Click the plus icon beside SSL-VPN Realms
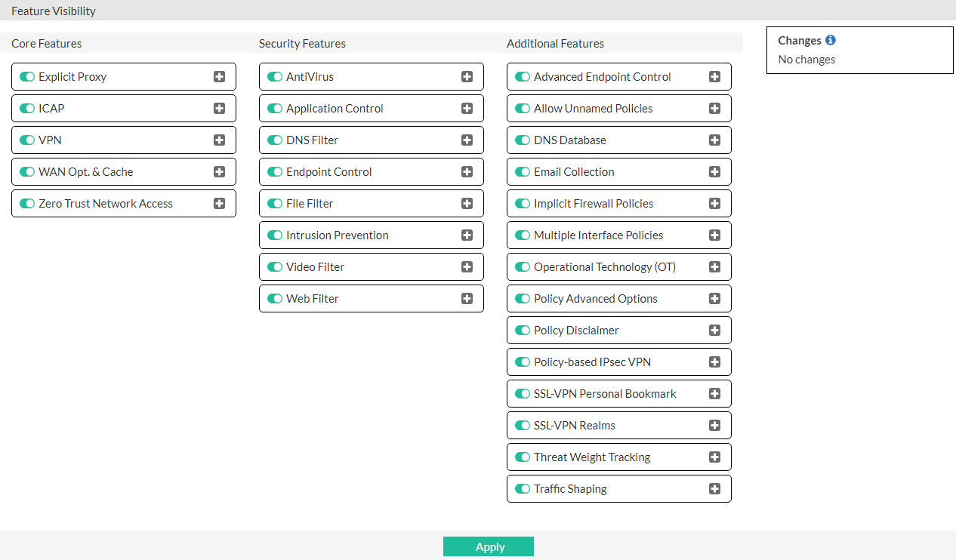The width and height of the screenshot is (956, 560). point(714,426)
